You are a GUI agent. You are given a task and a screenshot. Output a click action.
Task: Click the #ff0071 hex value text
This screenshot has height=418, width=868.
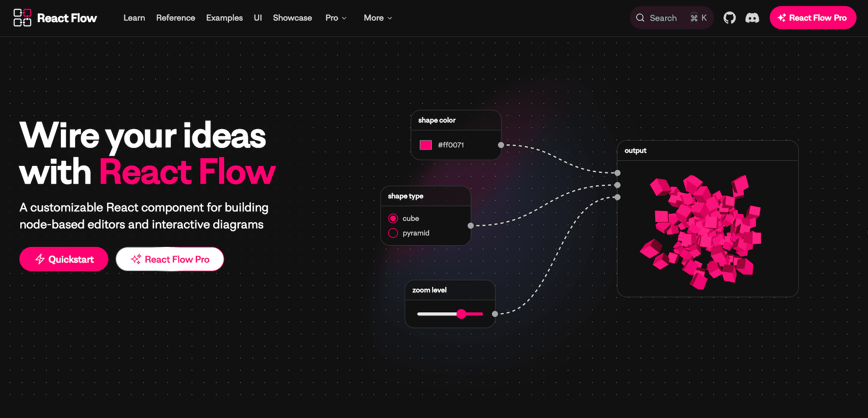coord(451,145)
